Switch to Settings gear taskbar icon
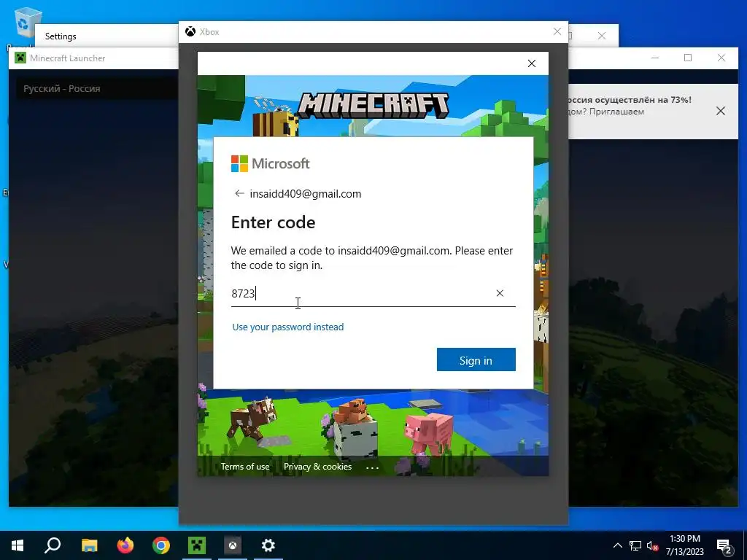Screen dimensions: 747x560 click(268, 545)
